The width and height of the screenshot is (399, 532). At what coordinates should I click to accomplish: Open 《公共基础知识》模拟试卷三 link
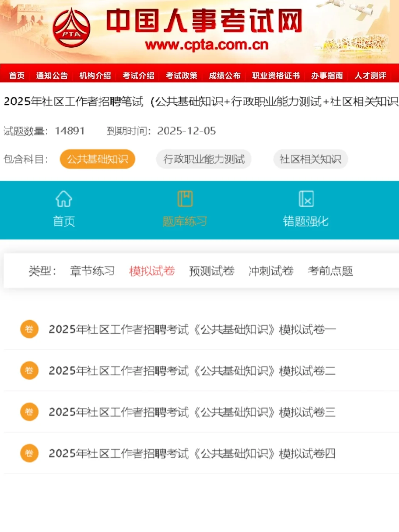(x=192, y=412)
